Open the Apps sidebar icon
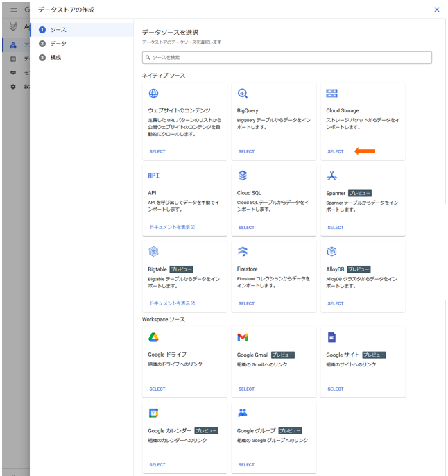Screen dimensions: 448x476 point(13,45)
